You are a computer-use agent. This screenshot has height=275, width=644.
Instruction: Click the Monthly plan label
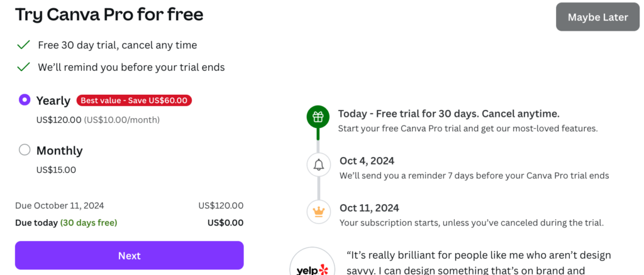[59, 151]
